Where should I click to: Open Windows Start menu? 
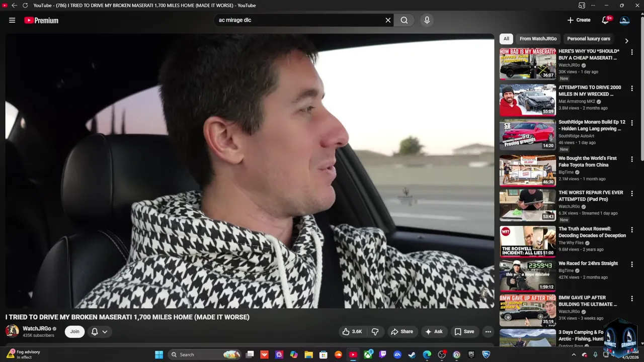[159, 354]
